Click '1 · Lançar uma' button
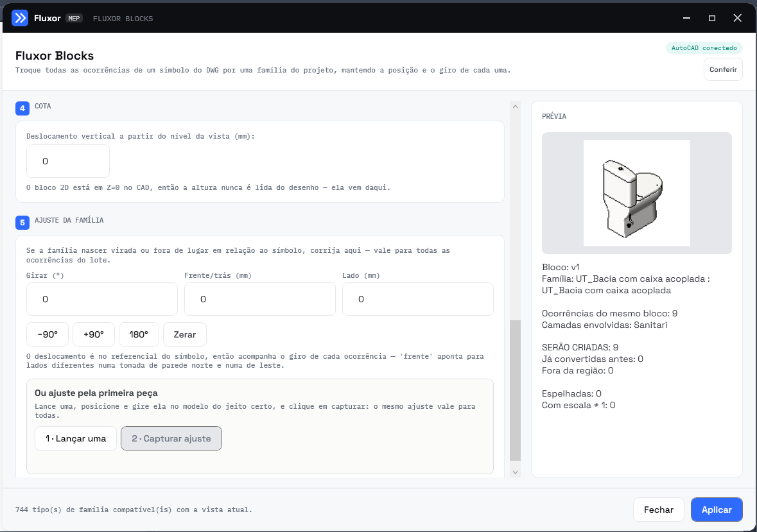 [76, 438]
